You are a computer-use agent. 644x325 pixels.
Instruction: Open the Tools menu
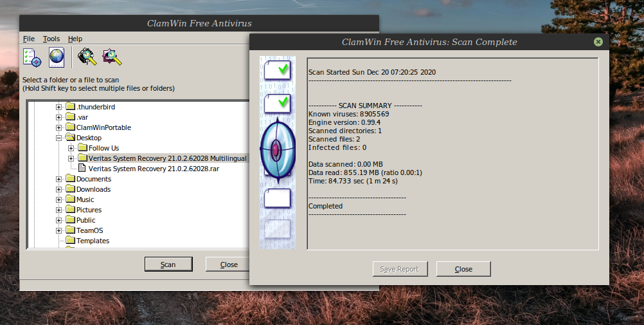(x=51, y=39)
